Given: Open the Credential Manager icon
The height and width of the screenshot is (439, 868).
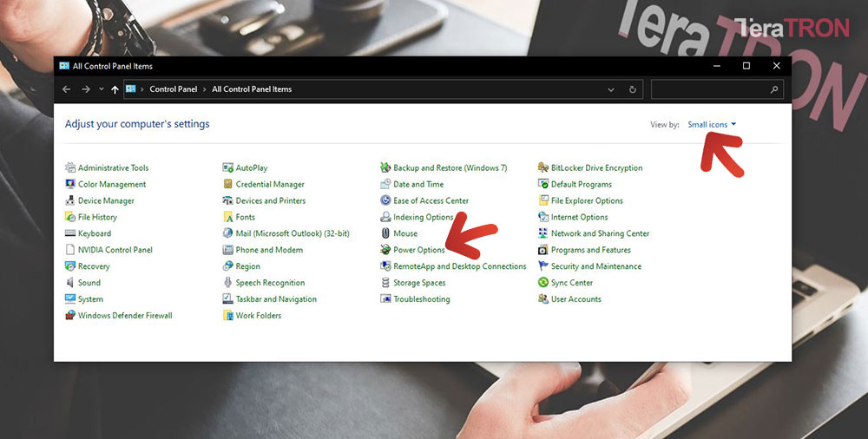Looking at the screenshot, I should (227, 184).
